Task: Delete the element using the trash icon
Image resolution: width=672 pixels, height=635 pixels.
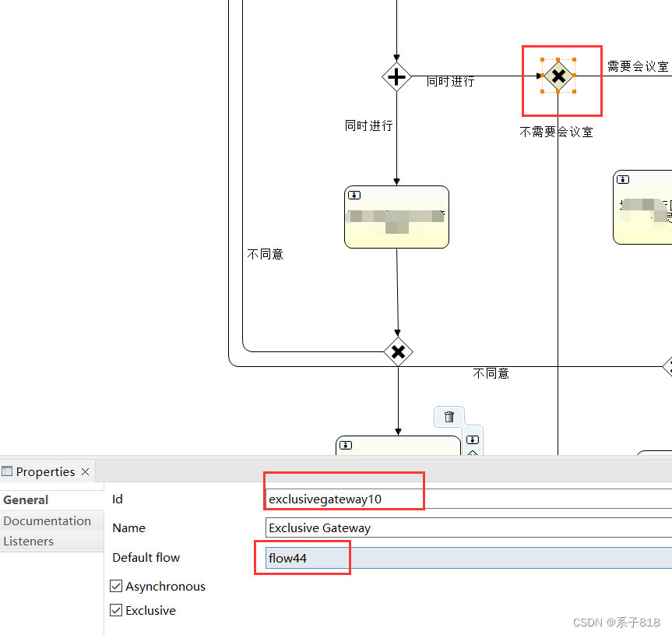Action: (x=449, y=417)
